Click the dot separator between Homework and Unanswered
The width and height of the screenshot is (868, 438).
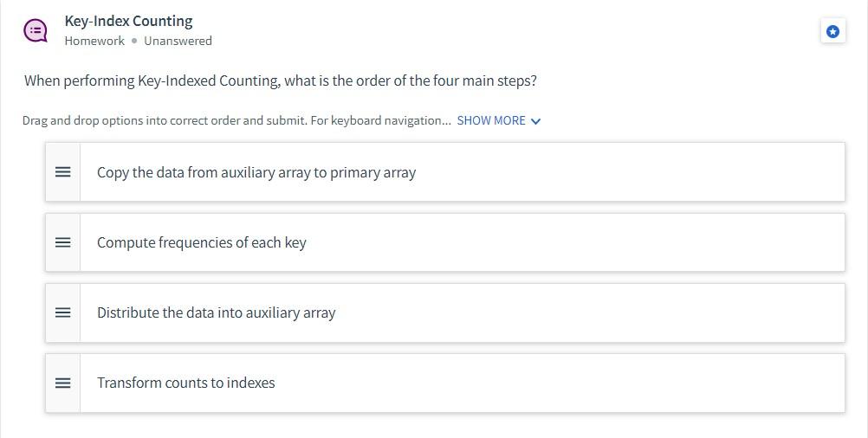click(134, 41)
